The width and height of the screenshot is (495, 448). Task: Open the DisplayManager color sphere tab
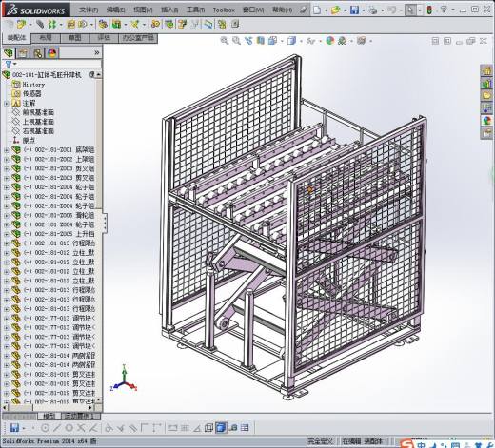click(x=52, y=53)
